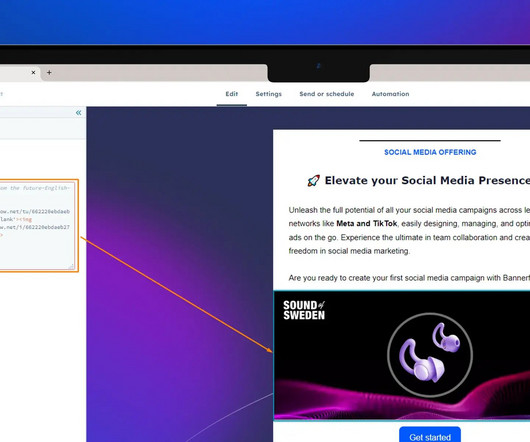This screenshot has height=442, width=530.
Task: Collapse the left sidebar panel
Action: pos(78,113)
